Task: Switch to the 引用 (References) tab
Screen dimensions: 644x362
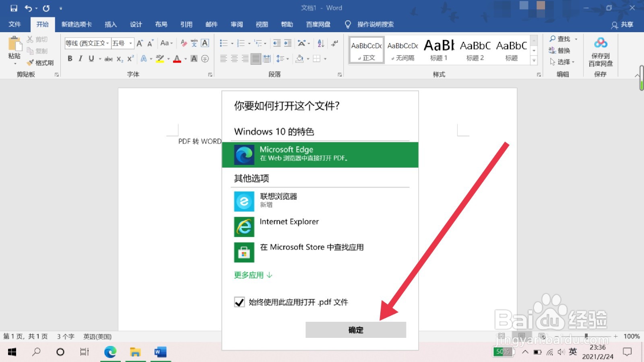Action: click(186, 25)
